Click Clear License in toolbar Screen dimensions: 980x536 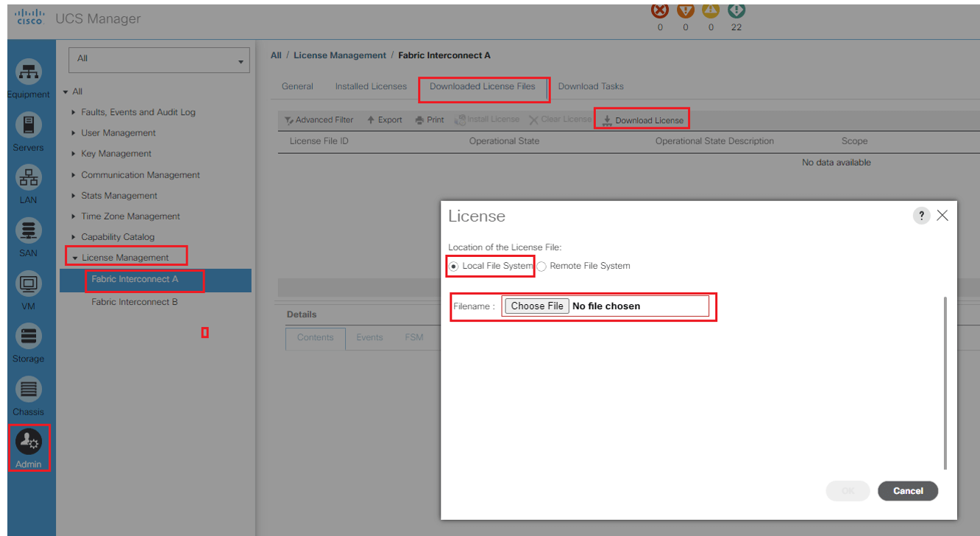(x=561, y=119)
